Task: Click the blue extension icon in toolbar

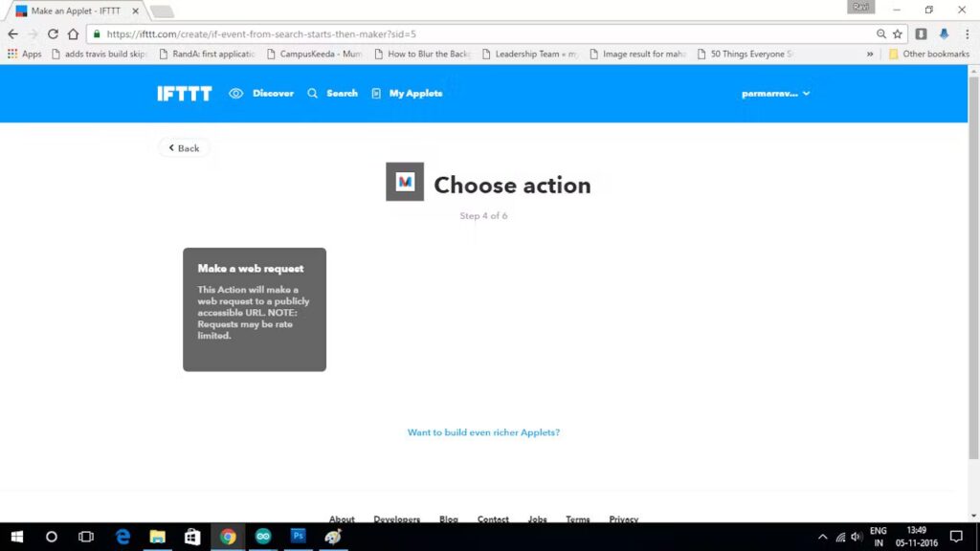Action: tap(944, 33)
